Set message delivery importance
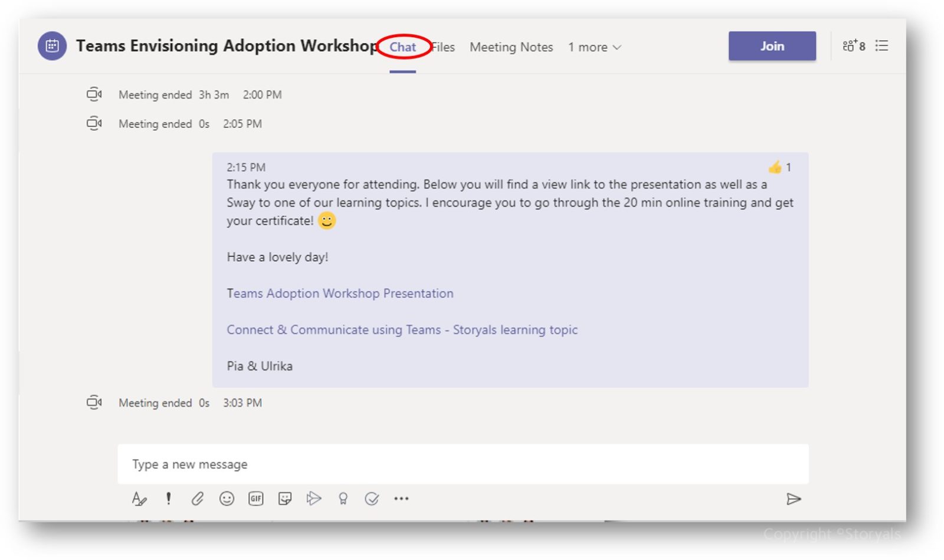 (x=169, y=499)
